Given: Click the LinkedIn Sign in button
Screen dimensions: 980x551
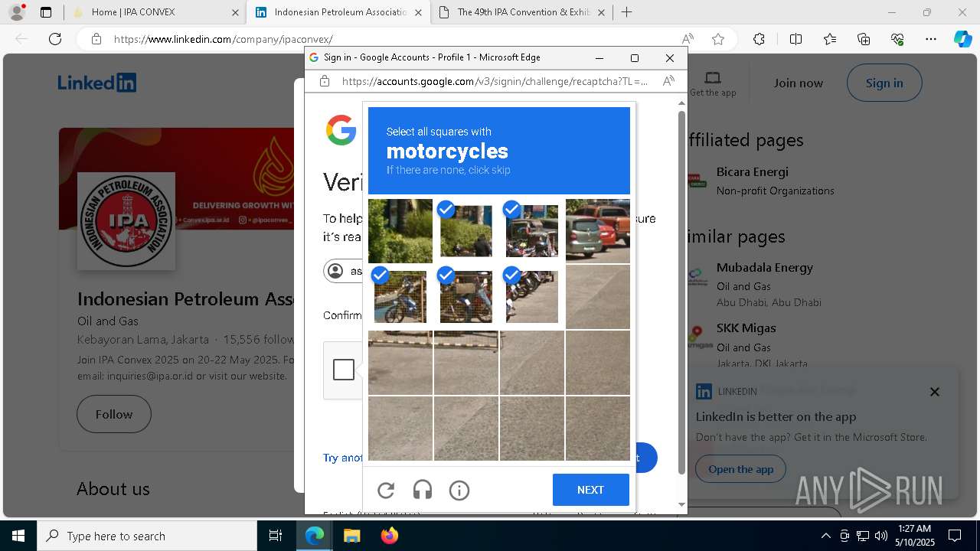Looking at the screenshot, I should coord(884,83).
